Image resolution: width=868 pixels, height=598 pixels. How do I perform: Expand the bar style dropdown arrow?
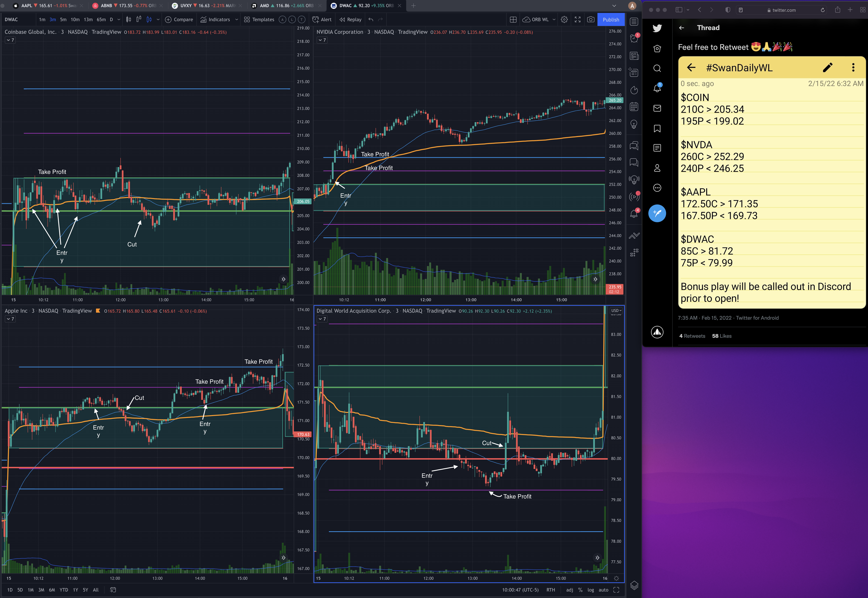158,19
